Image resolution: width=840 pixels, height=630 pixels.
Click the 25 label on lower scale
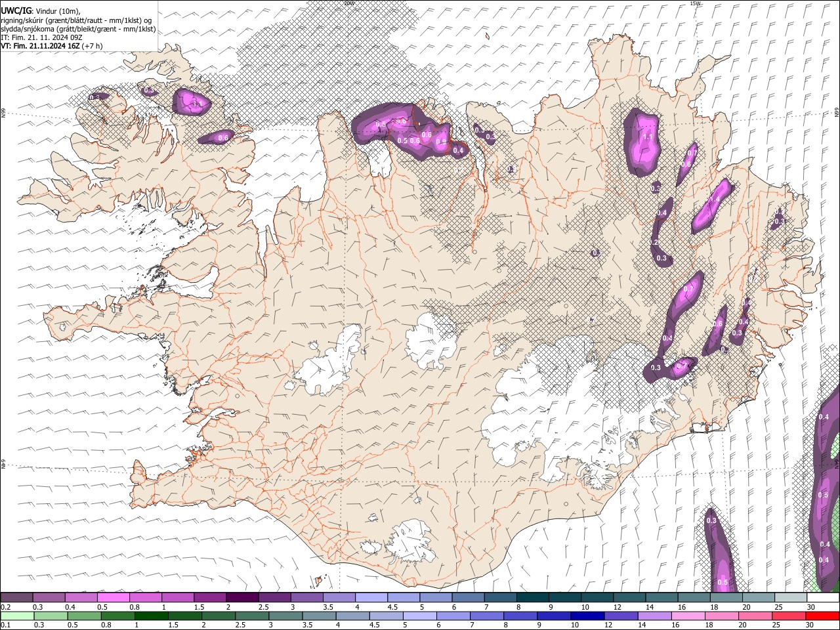(777, 625)
